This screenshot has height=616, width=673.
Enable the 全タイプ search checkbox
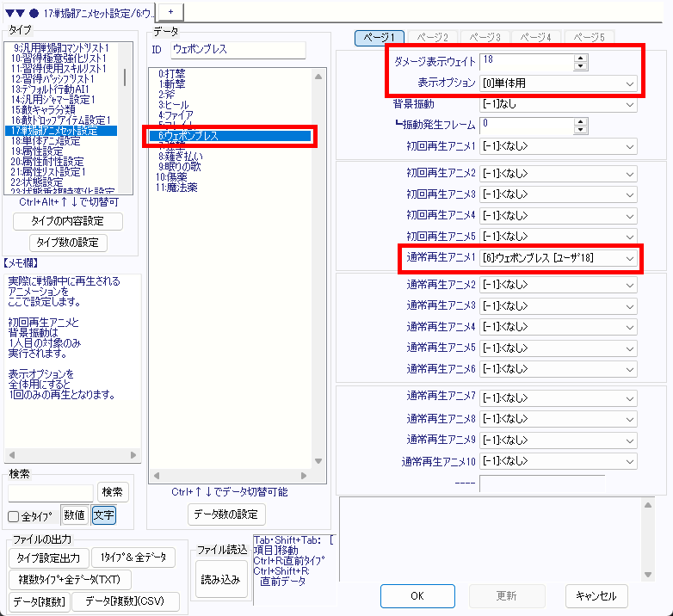(14, 516)
